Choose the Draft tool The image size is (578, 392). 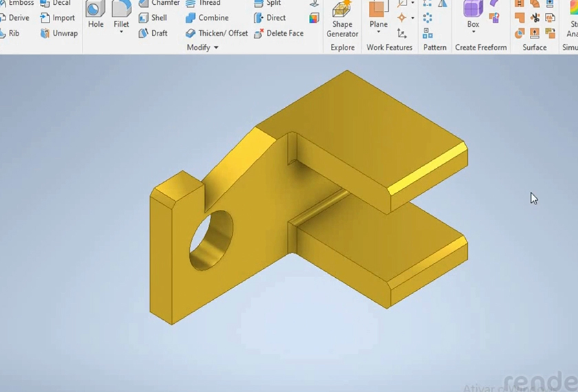[x=152, y=33]
